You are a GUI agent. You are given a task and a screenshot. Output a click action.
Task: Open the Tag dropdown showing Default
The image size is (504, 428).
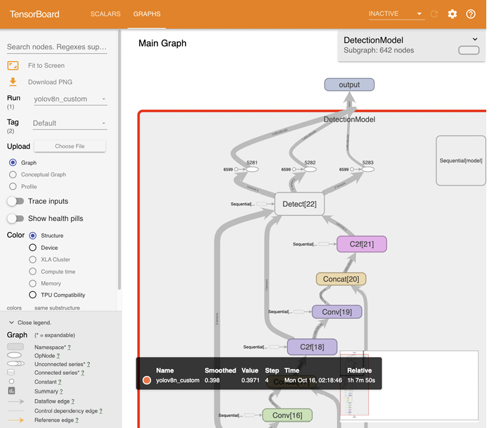(70, 123)
